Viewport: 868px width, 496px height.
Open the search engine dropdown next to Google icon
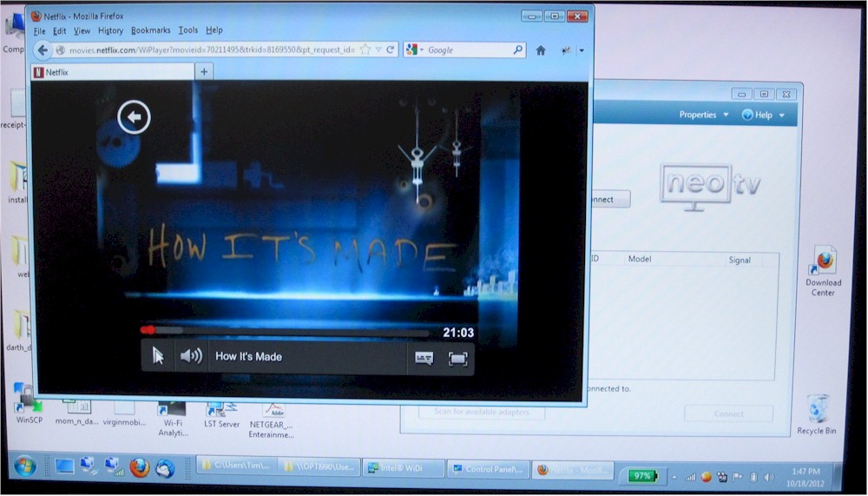pos(421,50)
